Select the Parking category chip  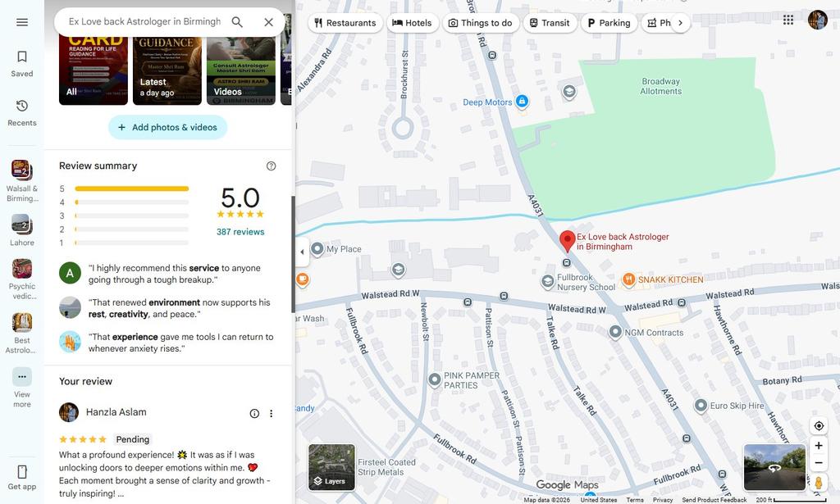tap(609, 22)
